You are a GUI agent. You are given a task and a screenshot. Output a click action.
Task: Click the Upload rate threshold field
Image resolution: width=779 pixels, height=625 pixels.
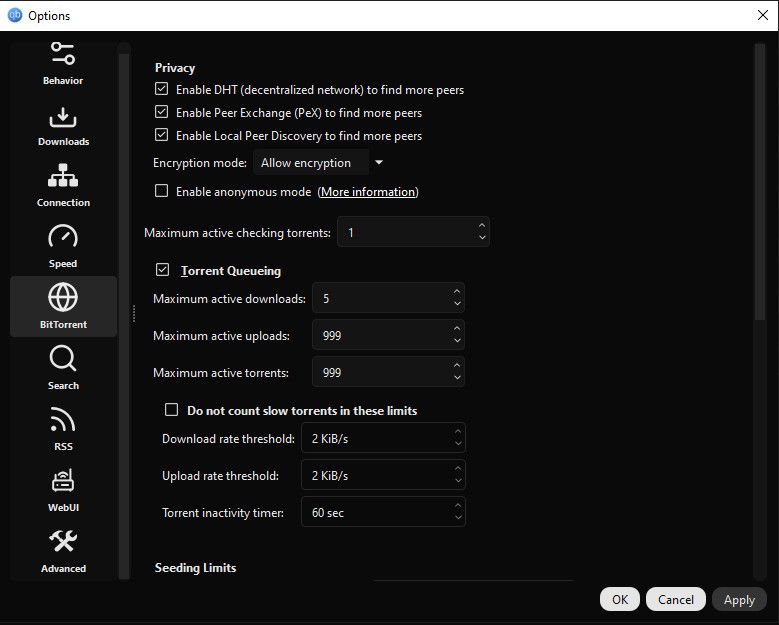click(x=383, y=474)
